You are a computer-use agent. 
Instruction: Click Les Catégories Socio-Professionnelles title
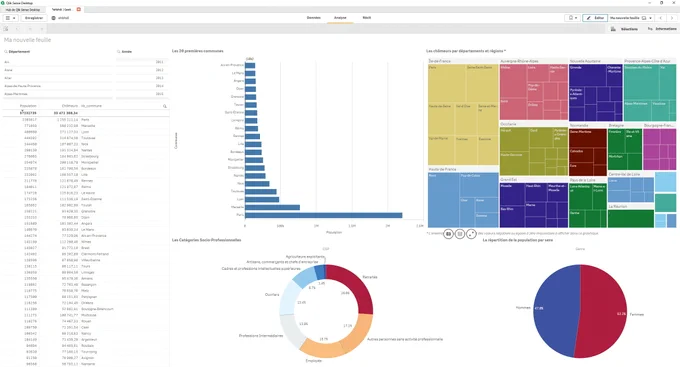pos(206,240)
